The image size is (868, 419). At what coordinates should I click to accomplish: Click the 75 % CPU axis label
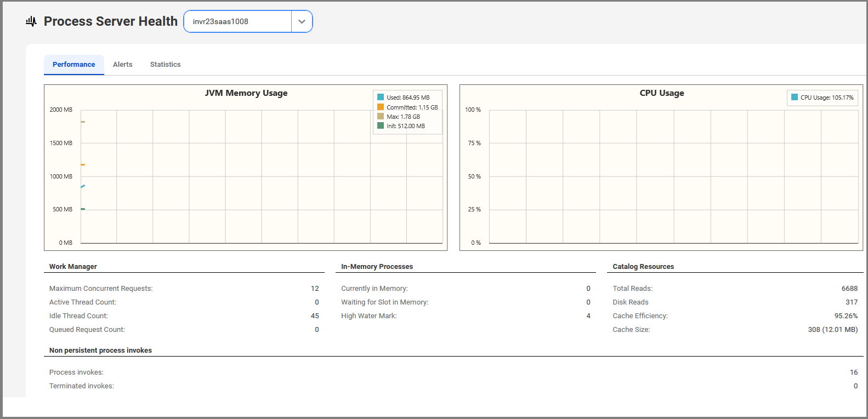click(474, 143)
